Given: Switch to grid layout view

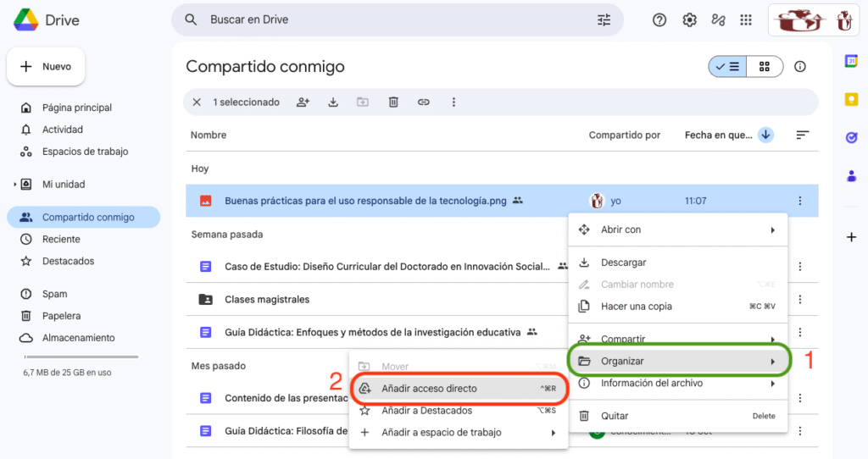Looking at the screenshot, I should (x=765, y=67).
